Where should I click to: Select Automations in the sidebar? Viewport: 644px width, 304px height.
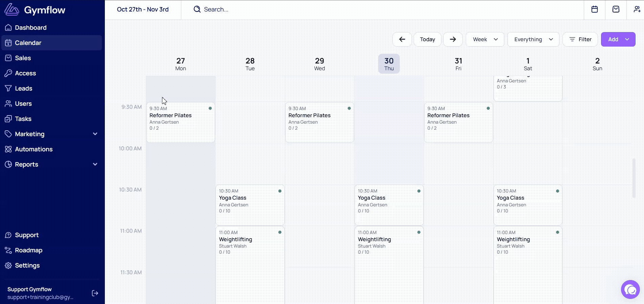[33, 149]
